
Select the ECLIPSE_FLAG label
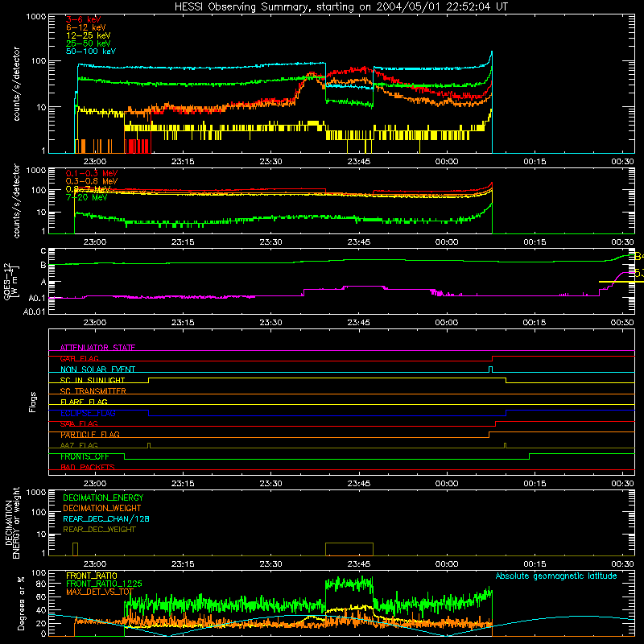(x=88, y=413)
